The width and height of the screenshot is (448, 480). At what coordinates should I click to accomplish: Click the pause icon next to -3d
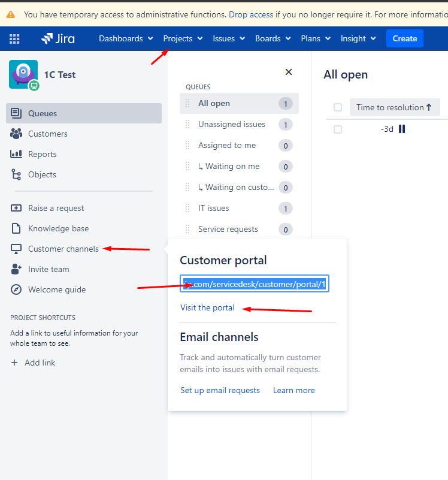point(402,129)
